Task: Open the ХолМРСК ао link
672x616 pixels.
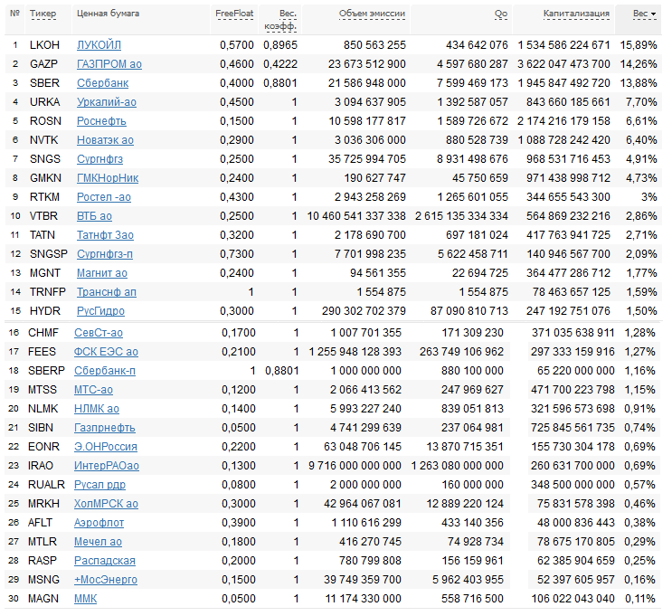Action: (106, 504)
